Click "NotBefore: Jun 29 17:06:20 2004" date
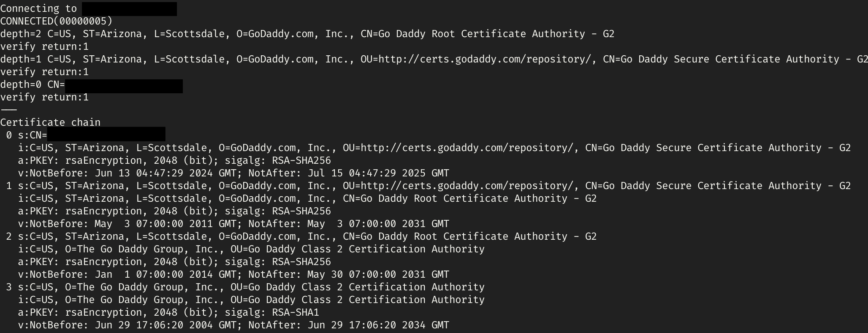This screenshot has width=868, height=333. pos(122,325)
